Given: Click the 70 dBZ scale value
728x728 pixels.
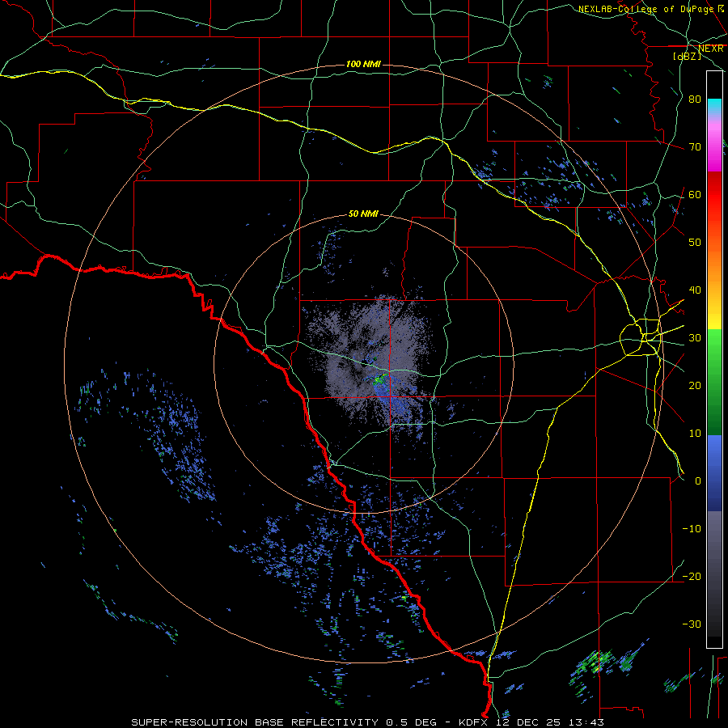Looking at the screenshot, I should click(695, 146).
